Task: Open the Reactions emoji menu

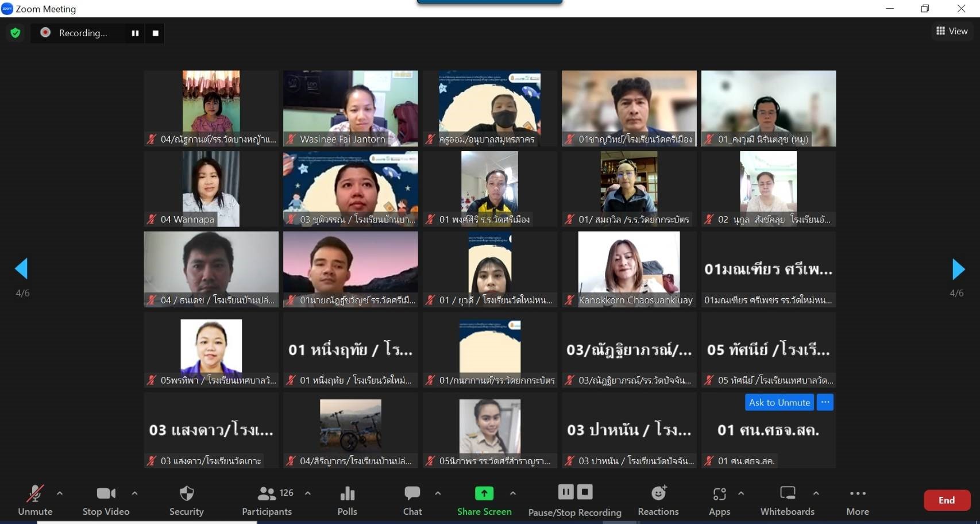Action: pyautogui.click(x=658, y=500)
